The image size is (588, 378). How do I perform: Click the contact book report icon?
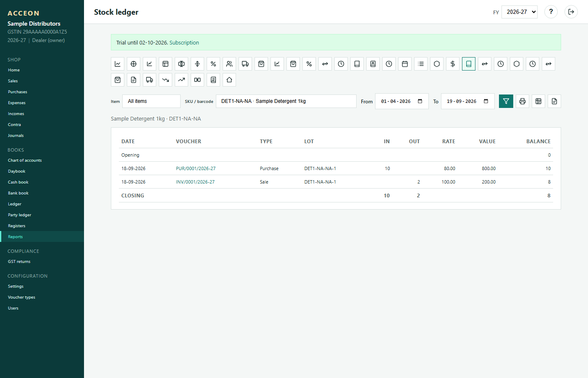coord(373,64)
